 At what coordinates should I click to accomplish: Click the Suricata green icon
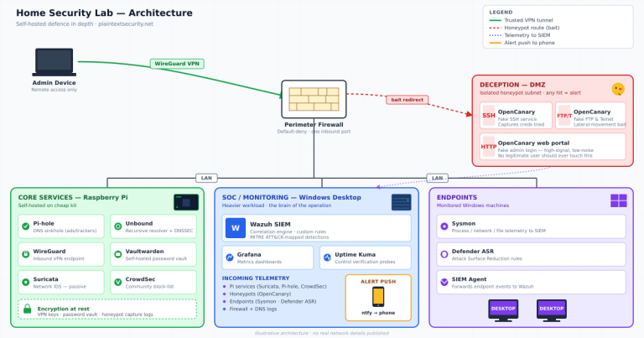point(25,282)
